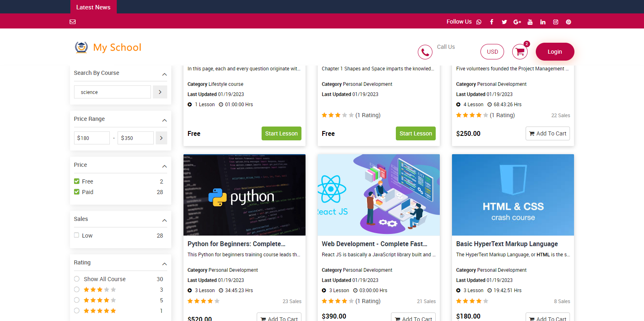Screen dimensions: 644x321
Task: Open the Twitter social link
Action: pyautogui.click(x=504, y=22)
